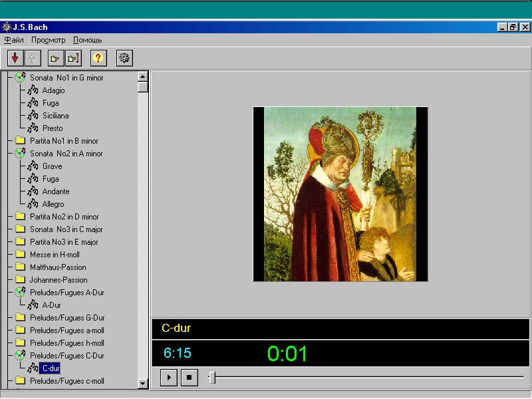Click the tree scrollbar down arrow
This screenshot has width=532, height=399.
[x=143, y=383]
